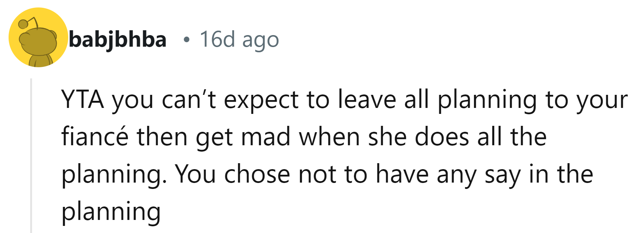Click the word "fiancé" in the comment
This screenshot has width=644, height=233.
(95, 137)
